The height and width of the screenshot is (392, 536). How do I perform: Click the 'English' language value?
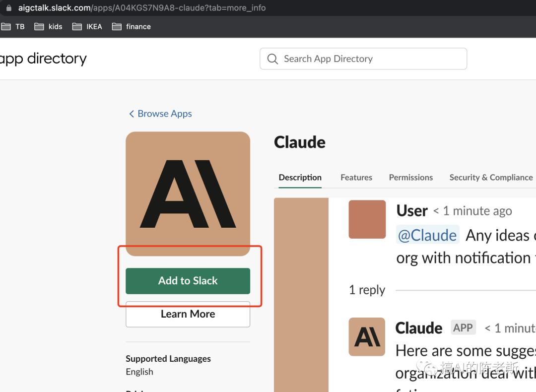click(x=139, y=372)
